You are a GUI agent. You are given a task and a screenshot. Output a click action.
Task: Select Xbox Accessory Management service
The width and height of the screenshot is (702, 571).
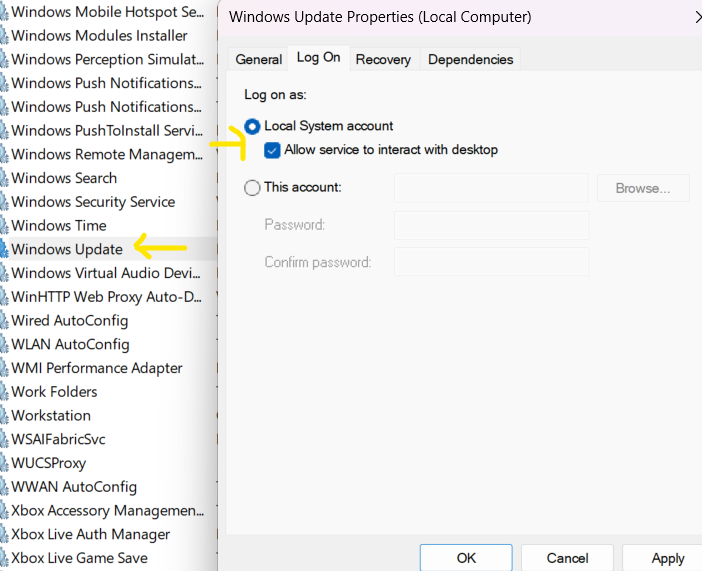[107, 510]
